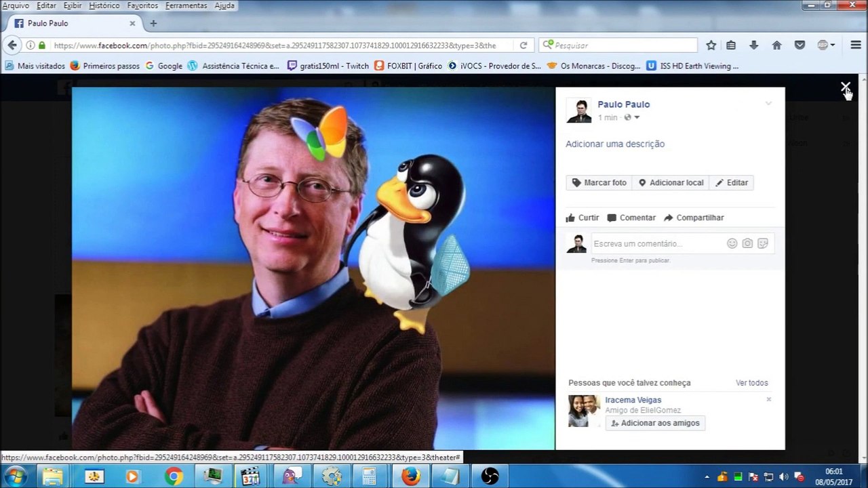
Task: Click 'Adicionar uma descrição' link
Action: 615,144
